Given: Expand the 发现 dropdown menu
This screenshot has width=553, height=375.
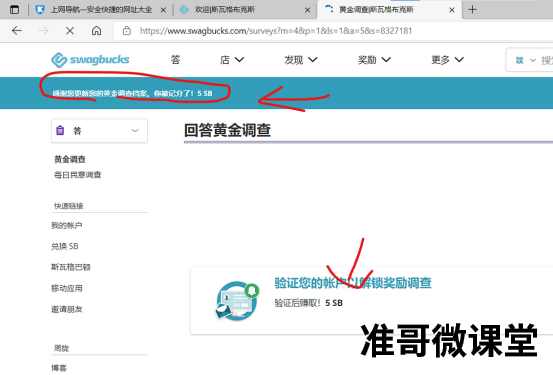Looking at the screenshot, I should 300,60.
